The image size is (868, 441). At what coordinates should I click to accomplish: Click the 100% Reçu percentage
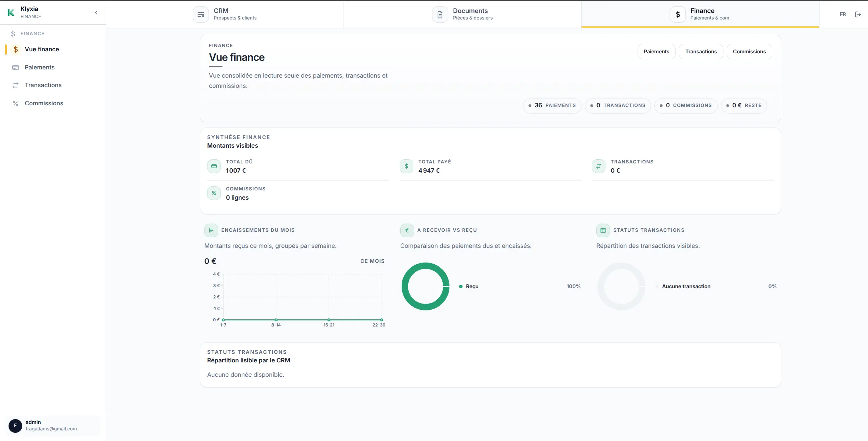[x=573, y=286]
